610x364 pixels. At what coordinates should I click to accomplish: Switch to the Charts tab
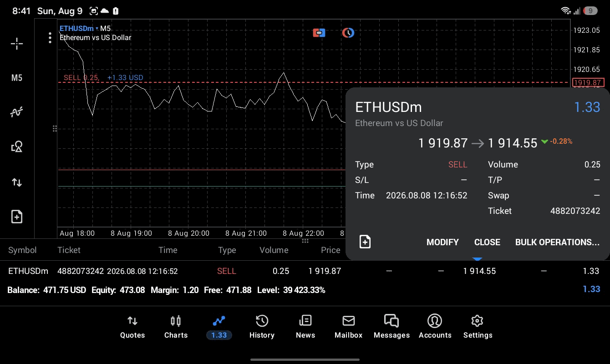click(176, 327)
